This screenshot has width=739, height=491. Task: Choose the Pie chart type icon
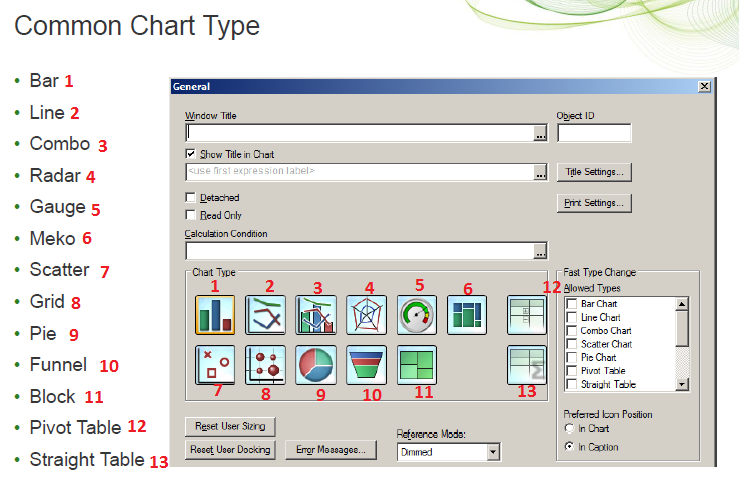(x=316, y=365)
